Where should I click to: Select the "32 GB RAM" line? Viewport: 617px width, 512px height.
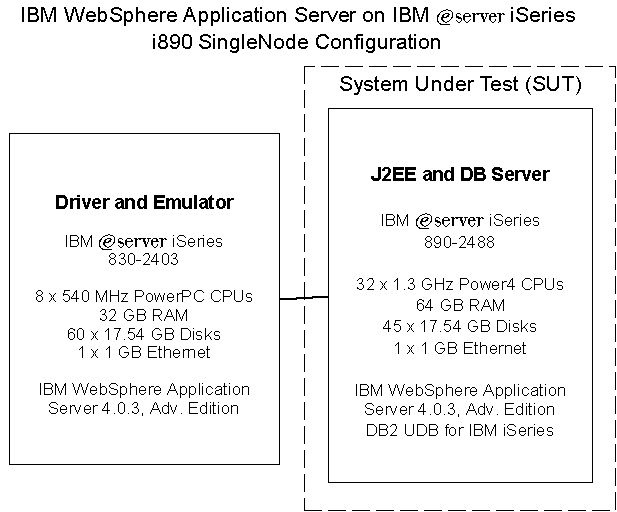(x=143, y=314)
